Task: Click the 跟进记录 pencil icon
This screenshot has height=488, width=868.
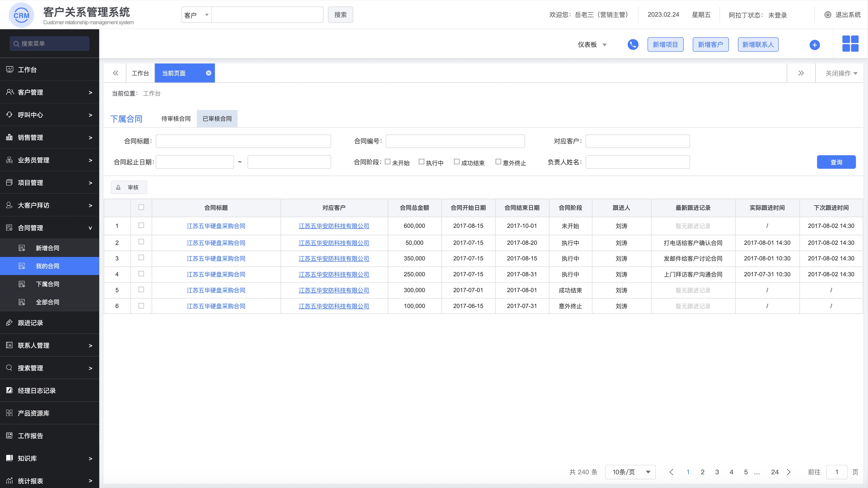Action: click(x=9, y=322)
